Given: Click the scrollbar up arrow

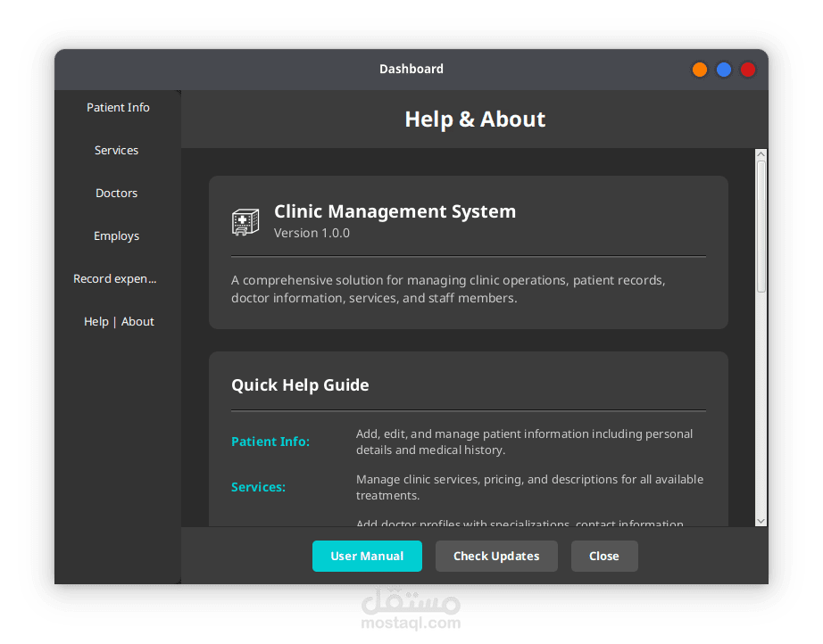Looking at the screenshot, I should coord(761,154).
